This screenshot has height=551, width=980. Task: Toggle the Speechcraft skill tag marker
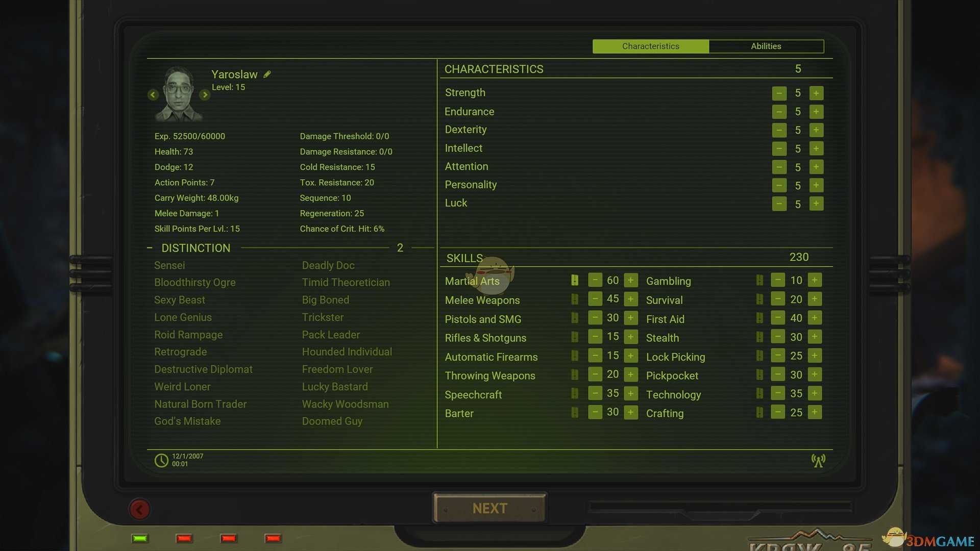[575, 393]
